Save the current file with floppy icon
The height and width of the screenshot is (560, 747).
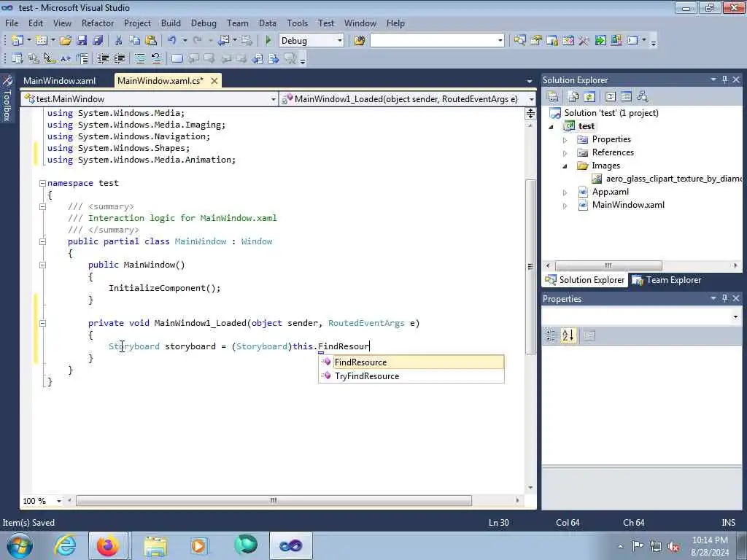pos(82,41)
